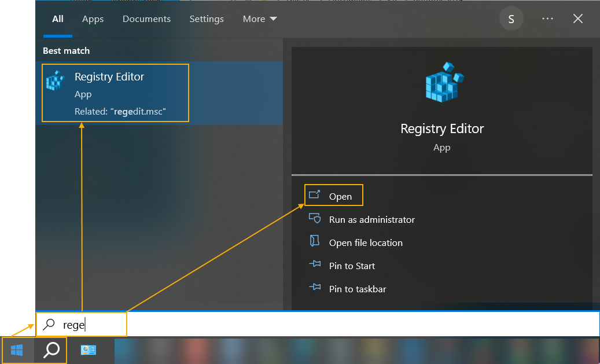Switch to the Apps search tab
The width and height of the screenshot is (600, 364).
[x=93, y=19]
